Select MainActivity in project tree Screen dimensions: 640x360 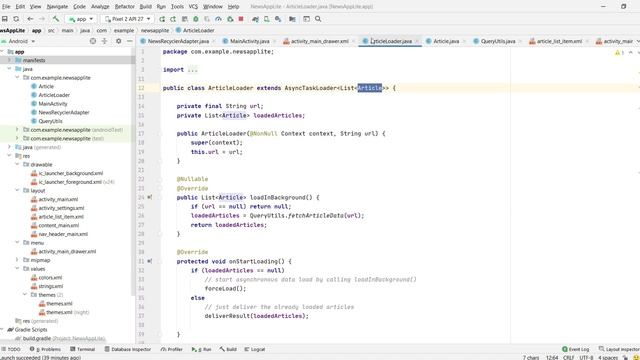coord(53,104)
